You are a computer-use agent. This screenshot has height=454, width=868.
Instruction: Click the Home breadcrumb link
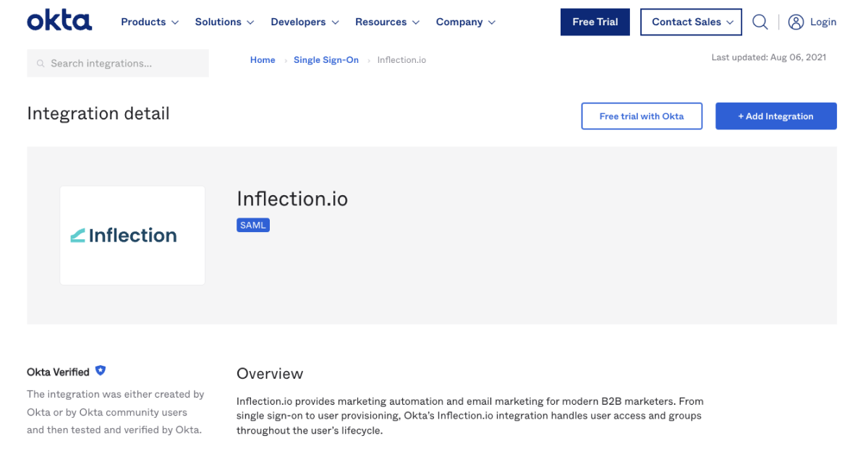click(263, 60)
